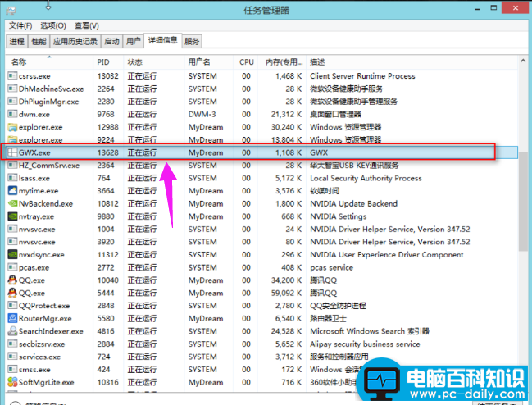Click 'NVIDIA Update Backend' description
This screenshot has height=405, width=532.
pyautogui.click(x=353, y=204)
